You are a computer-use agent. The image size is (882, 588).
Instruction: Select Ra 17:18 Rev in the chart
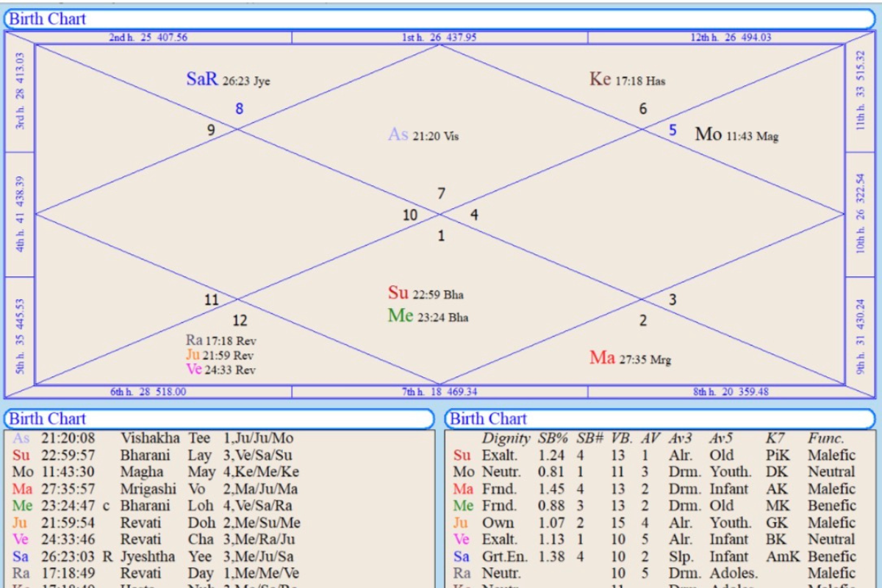(x=220, y=340)
